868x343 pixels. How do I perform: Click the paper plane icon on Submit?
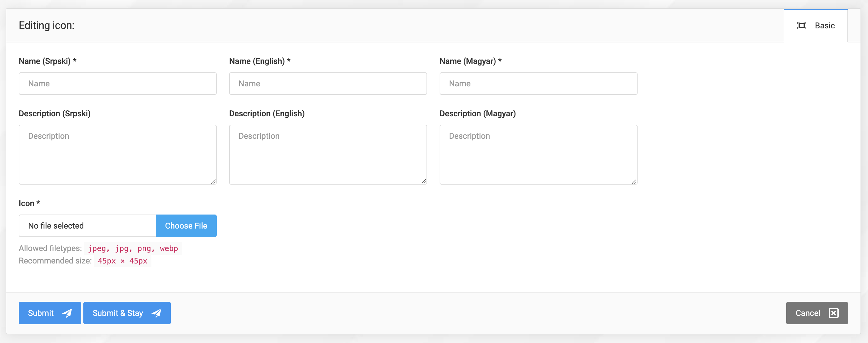[x=67, y=313]
